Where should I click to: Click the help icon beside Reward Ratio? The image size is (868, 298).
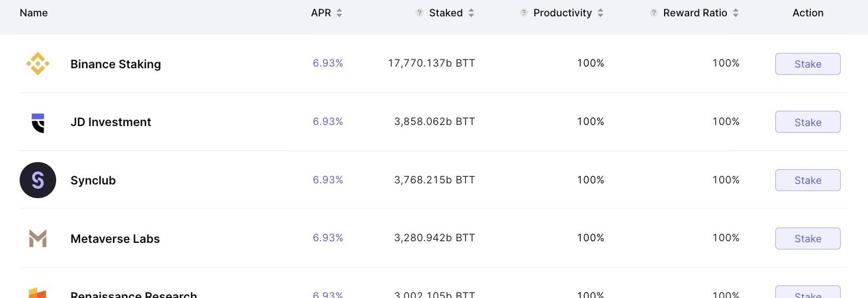tap(653, 13)
